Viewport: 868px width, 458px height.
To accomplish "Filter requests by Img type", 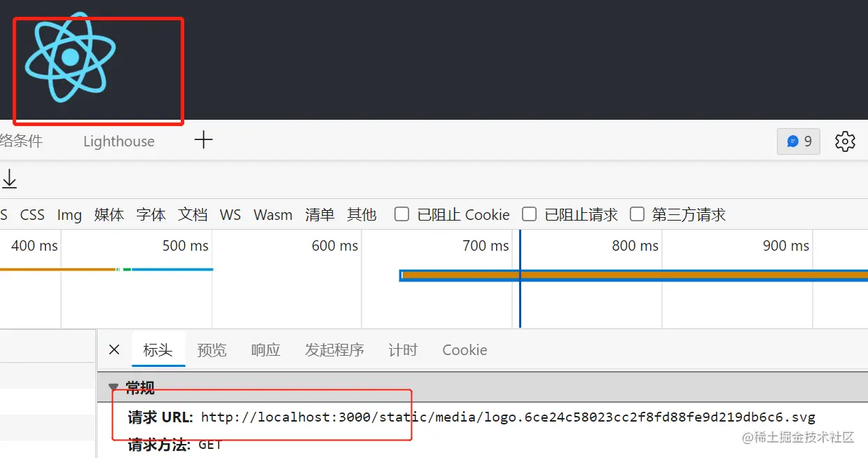I will [x=69, y=215].
